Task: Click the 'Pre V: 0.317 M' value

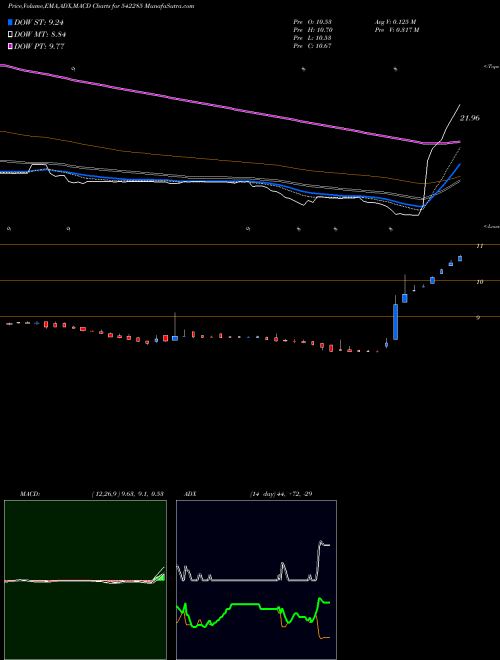Action: click(x=396, y=30)
